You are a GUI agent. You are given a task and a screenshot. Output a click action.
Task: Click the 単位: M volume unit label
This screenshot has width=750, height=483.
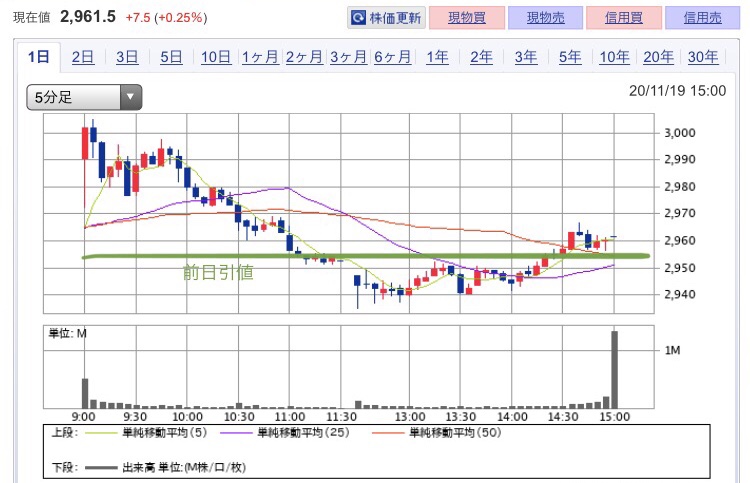(x=67, y=333)
